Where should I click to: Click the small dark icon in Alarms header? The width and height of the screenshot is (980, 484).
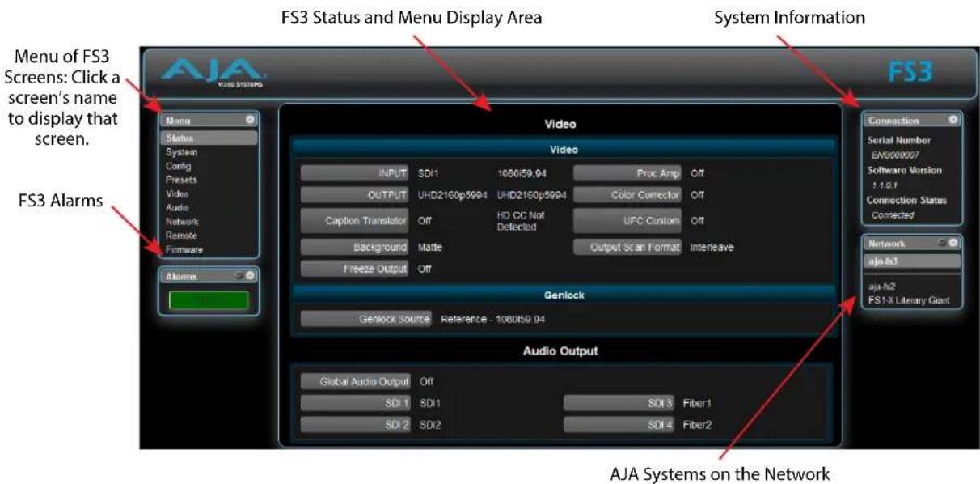click(x=239, y=276)
